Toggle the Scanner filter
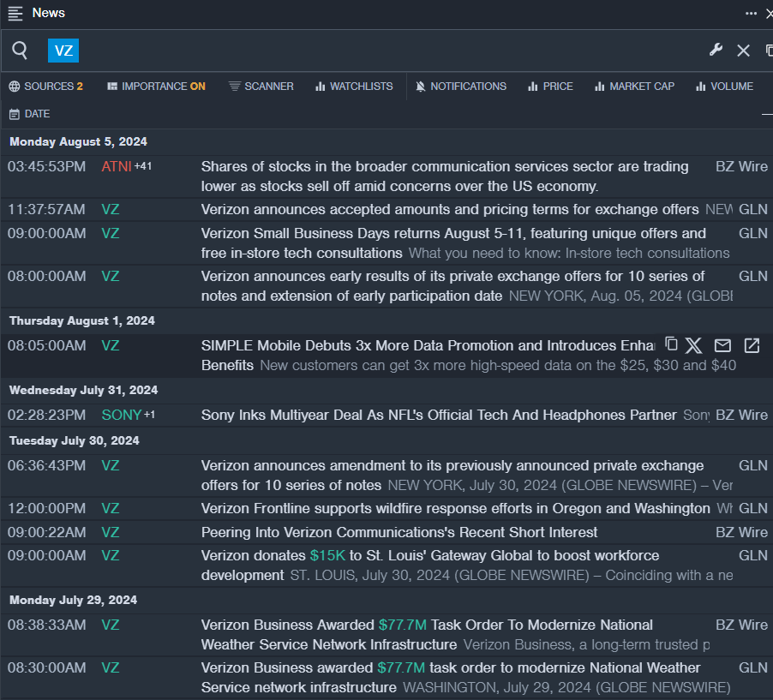773x700 pixels. tap(261, 87)
